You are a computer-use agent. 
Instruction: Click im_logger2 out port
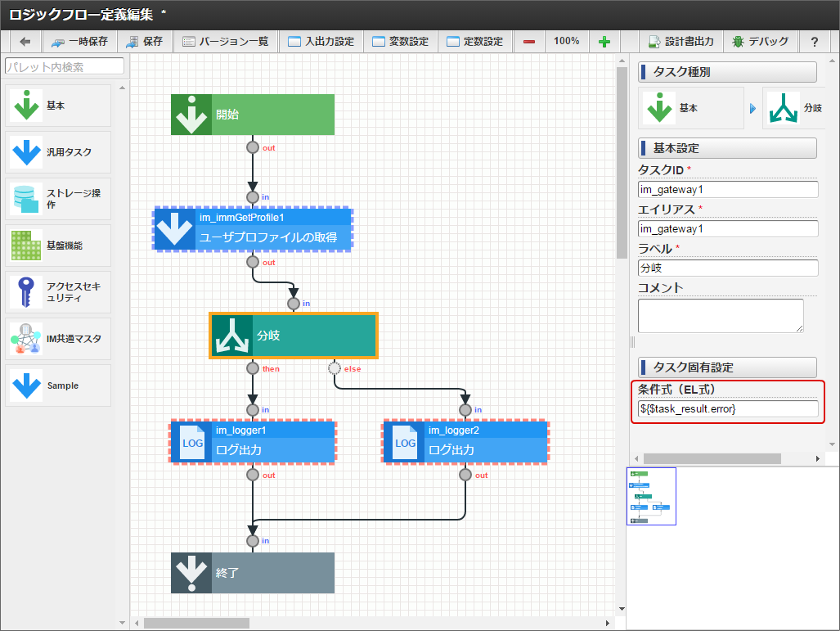pos(465,475)
